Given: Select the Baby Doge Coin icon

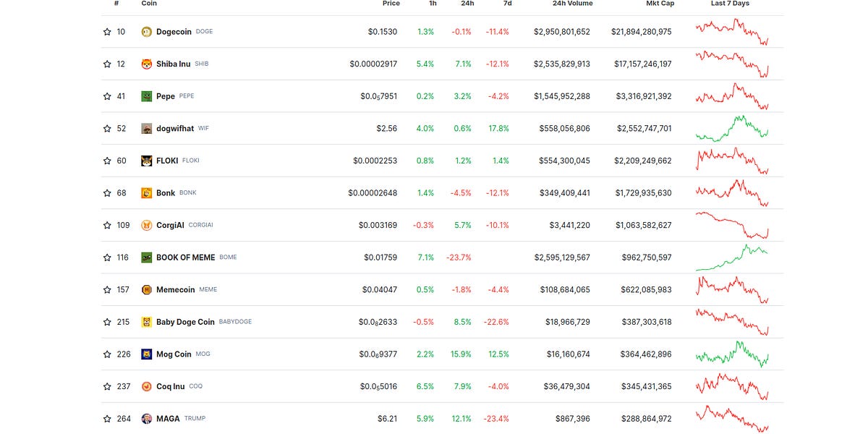Looking at the screenshot, I should click(x=146, y=321).
